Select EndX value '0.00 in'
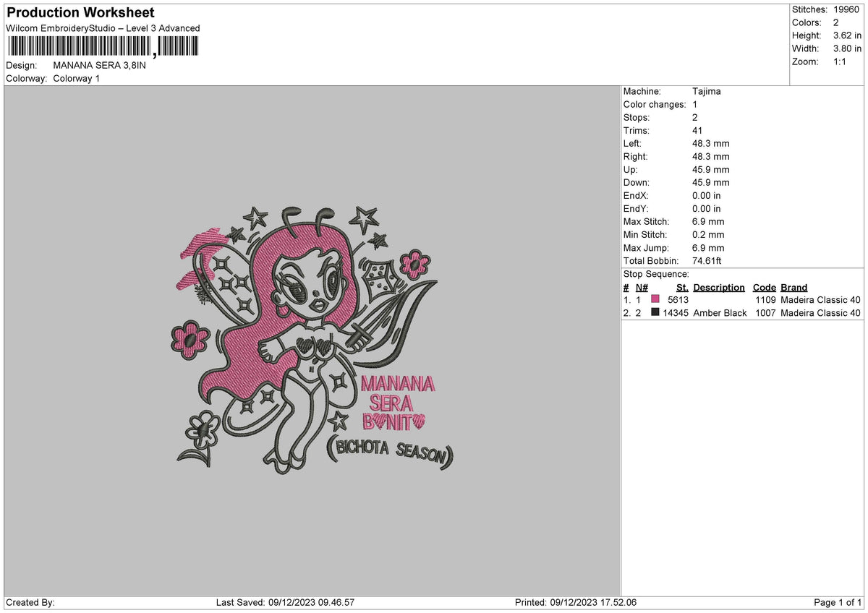 coord(707,195)
